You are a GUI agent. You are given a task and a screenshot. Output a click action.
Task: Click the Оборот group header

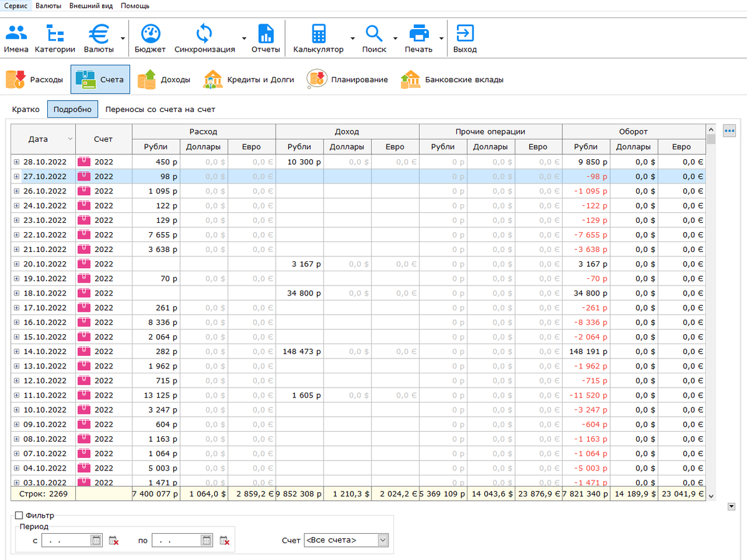634,131
